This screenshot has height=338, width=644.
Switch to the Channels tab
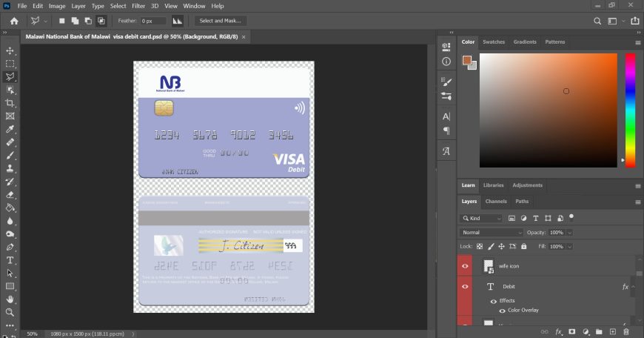click(496, 202)
